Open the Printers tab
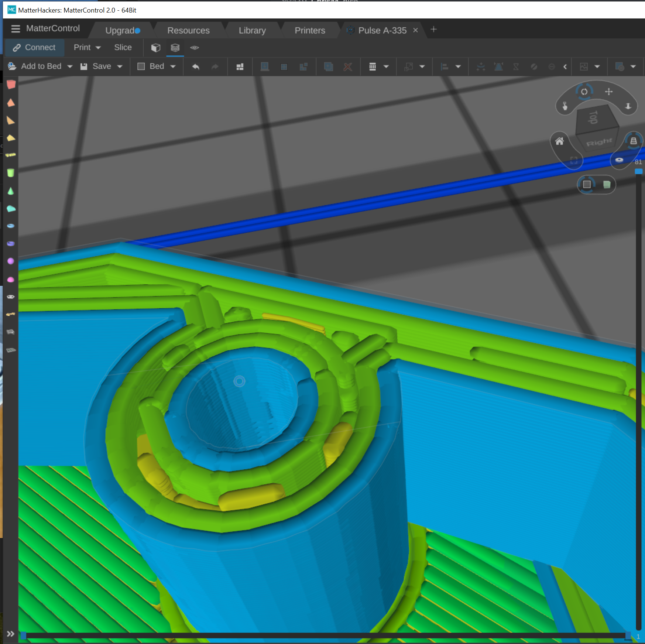This screenshot has width=645, height=644. (310, 30)
